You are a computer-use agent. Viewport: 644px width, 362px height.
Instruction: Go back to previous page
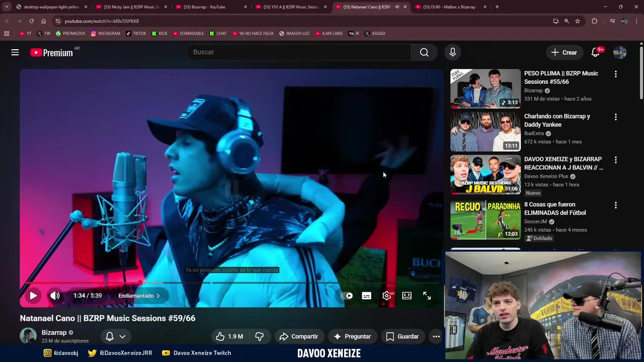click(x=7, y=21)
